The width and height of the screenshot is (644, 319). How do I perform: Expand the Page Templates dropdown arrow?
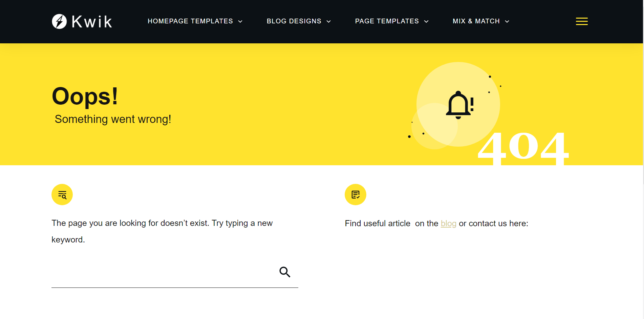(x=426, y=22)
